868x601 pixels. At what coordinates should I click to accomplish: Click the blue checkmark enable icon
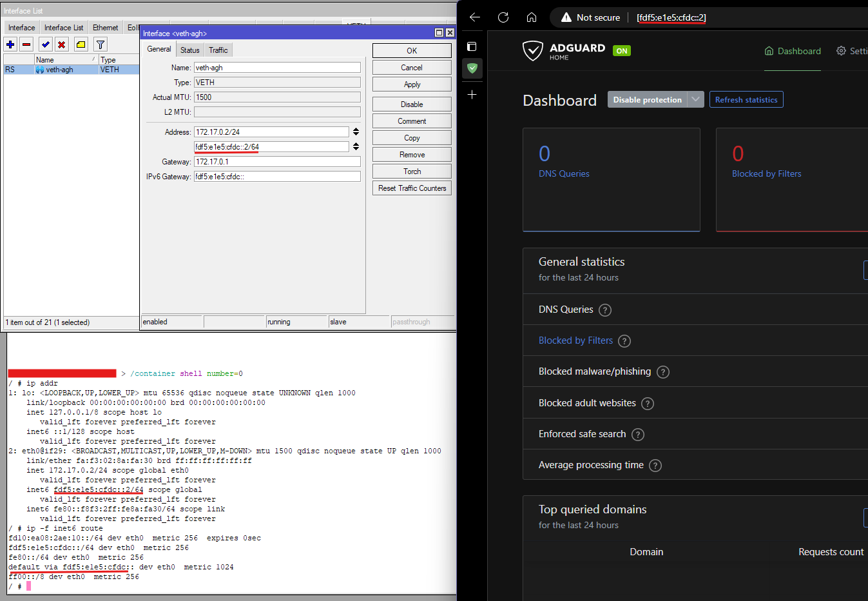[45, 44]
